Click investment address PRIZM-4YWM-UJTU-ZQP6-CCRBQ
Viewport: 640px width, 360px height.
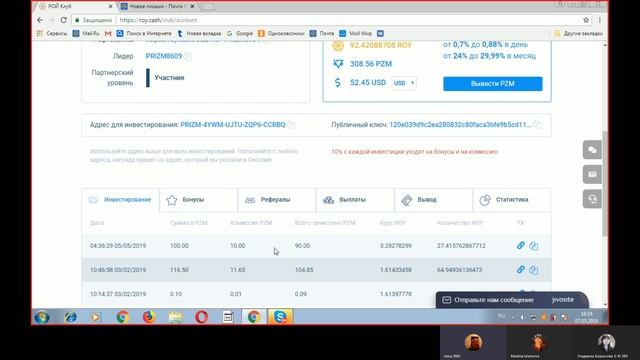[x=233, y=124]
